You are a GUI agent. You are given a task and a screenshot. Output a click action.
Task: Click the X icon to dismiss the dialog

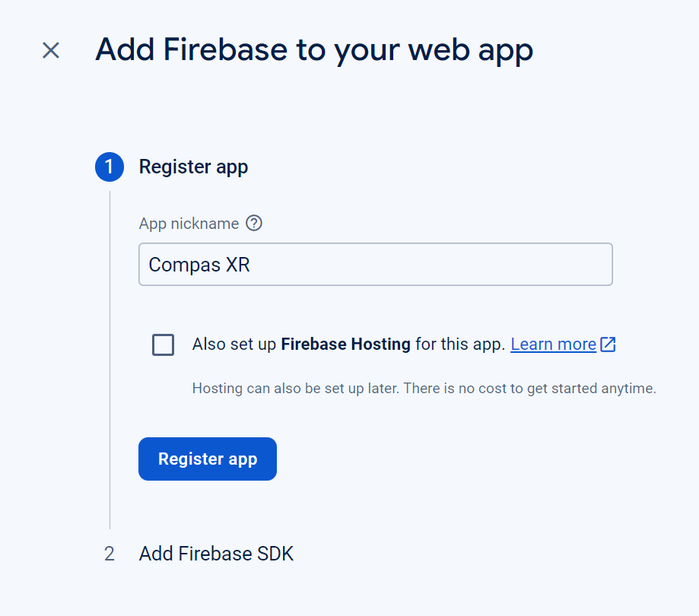coord(50,50)
